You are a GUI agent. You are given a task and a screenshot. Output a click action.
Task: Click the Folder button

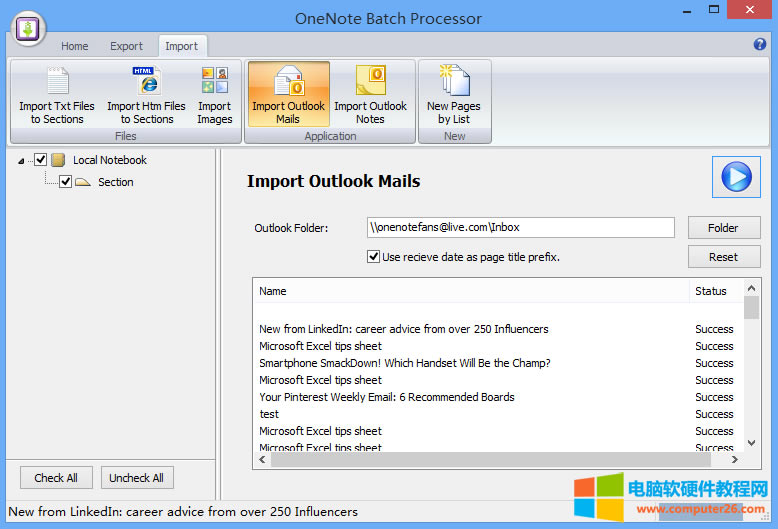coord(723,228)
